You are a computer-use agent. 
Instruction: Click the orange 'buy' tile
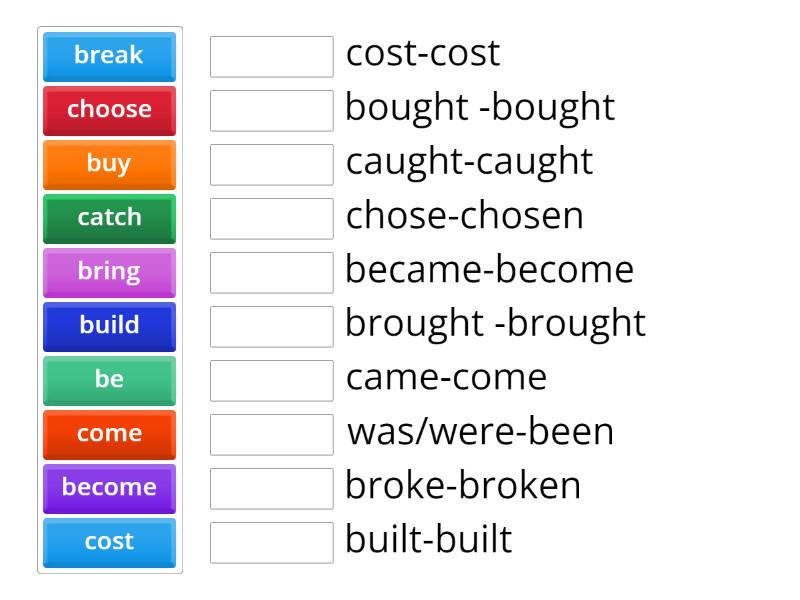109,164
